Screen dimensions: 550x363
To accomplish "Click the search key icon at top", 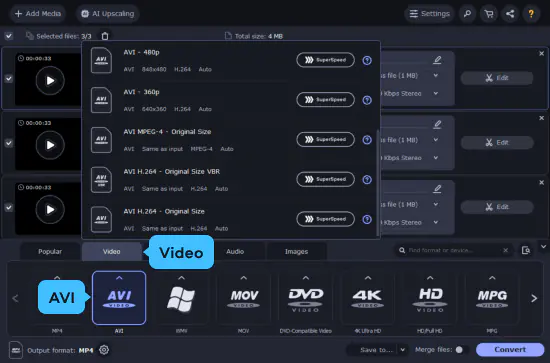I will pyautogui.click(x=467, y=14).
